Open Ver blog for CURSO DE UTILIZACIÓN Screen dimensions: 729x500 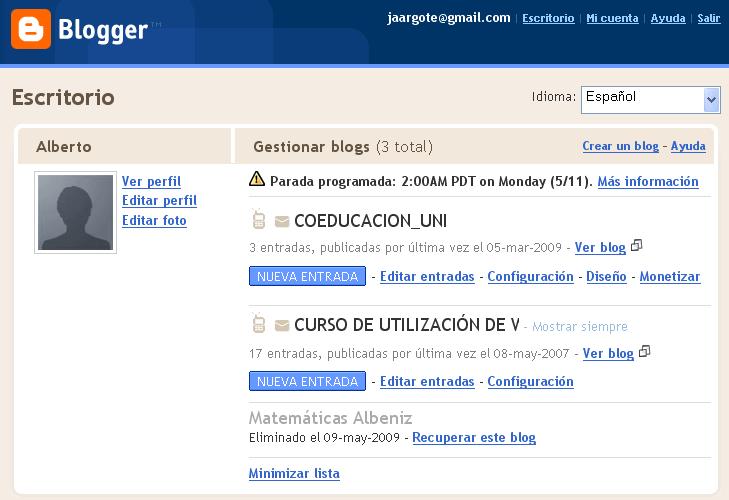coord(608,353)
